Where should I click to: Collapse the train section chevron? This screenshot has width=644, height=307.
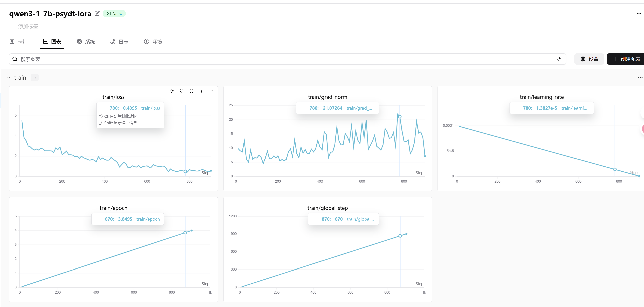(9, 78)
